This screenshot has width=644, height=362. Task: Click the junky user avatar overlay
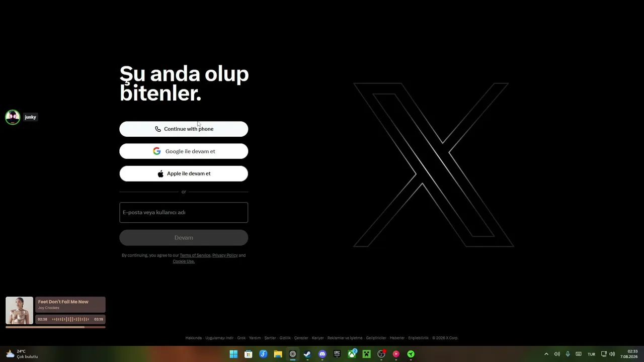13,117
